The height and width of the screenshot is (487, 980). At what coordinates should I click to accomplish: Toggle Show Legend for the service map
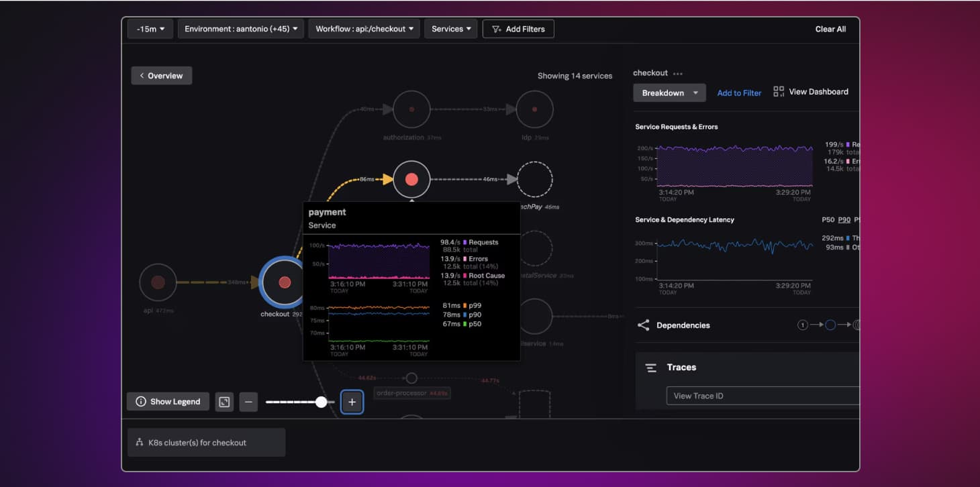click(x=167, y=401)
